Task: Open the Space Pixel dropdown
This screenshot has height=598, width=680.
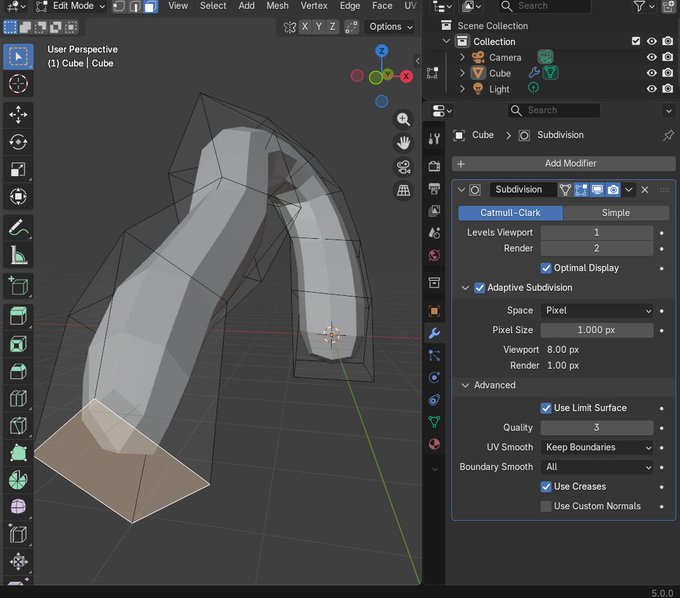Action: (x=597, y=310)
